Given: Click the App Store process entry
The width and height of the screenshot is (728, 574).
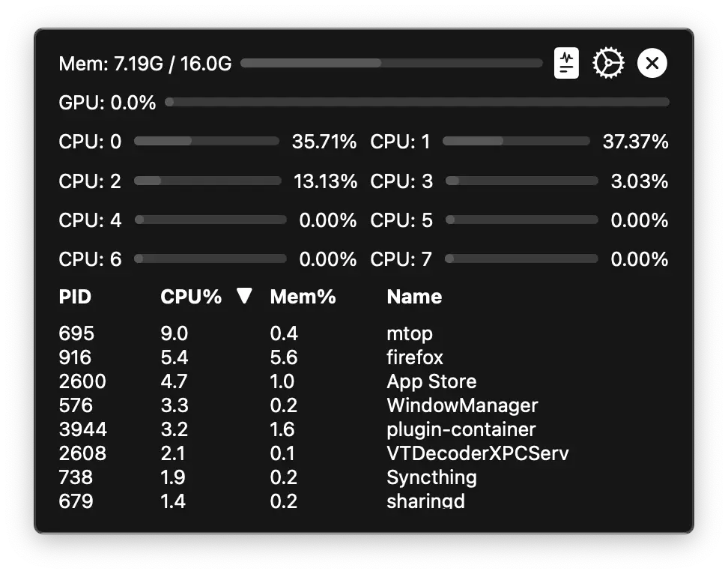Looking at the screenshot, I should (x=431, y=381).
